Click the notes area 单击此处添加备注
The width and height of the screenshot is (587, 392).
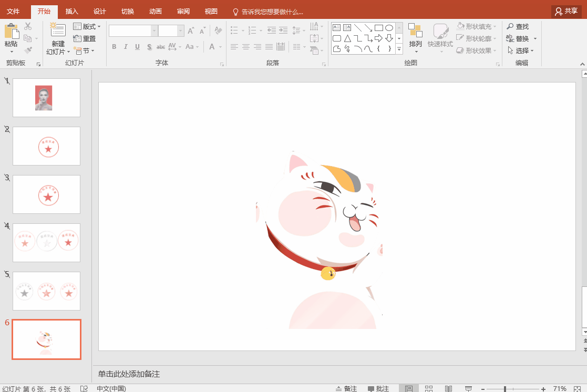click(129, 374)
